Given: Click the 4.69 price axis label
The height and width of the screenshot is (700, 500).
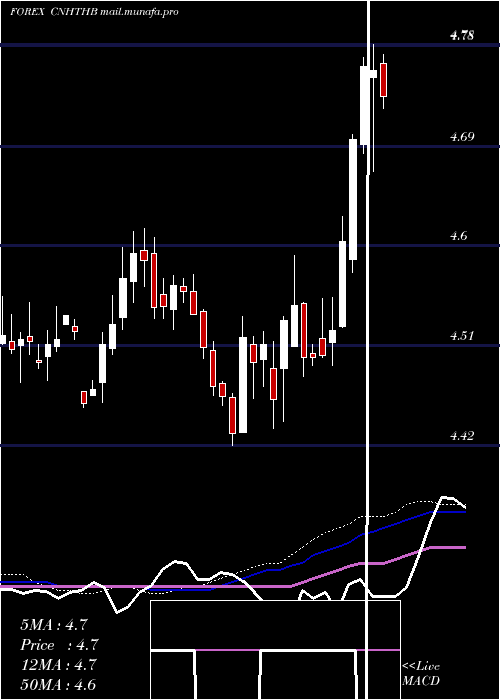Looking at the screenshot, I should pos(462,137).
